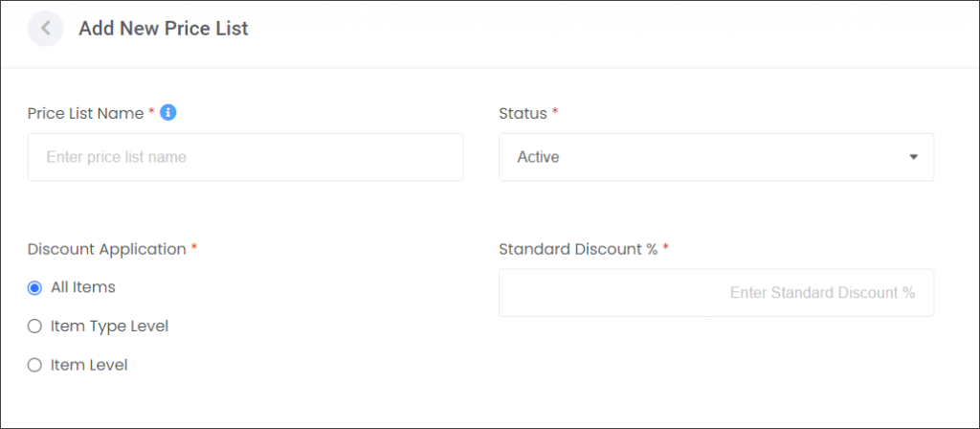Viewport: 980px width, 429px height.
Task: Click the Standard Discount % label
Action: click(x=578, y=250)
